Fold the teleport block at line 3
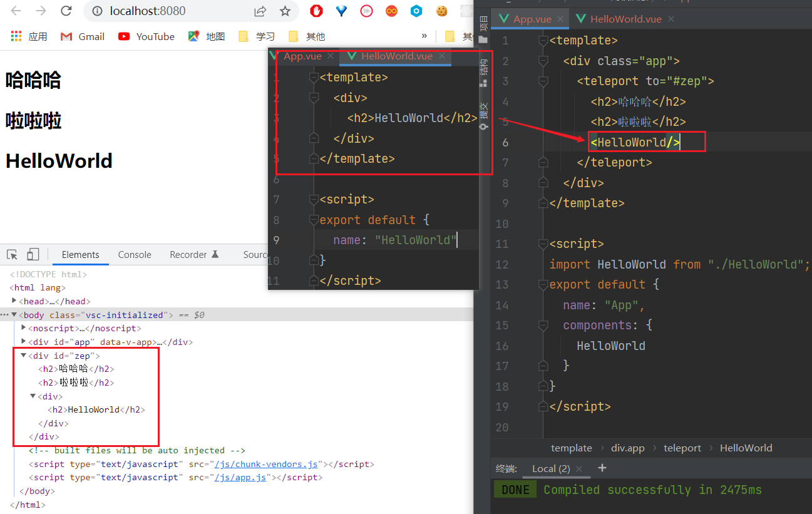The height and width of the screenshot is (514, 812). (x=543, y=81)
